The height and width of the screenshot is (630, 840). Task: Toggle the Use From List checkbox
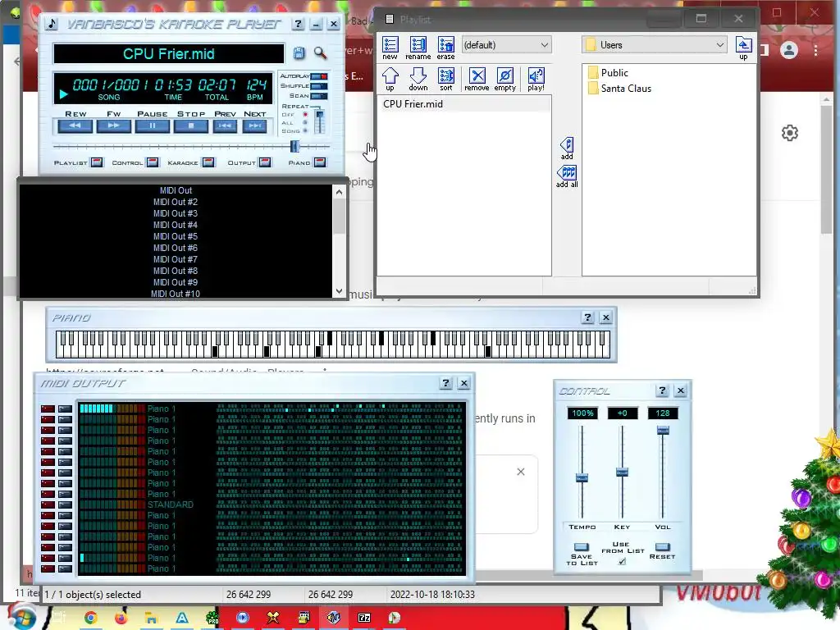[x=622, y=561]
